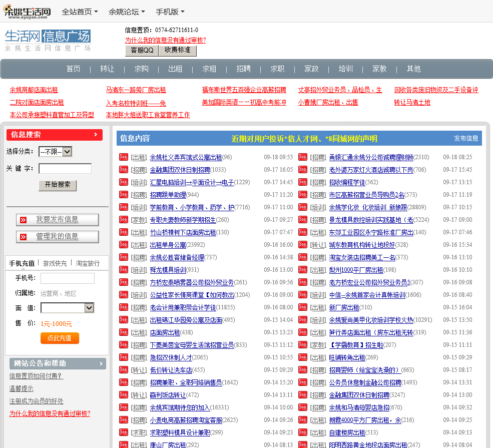Click the 收费标准 button
Viewport: 493px width, 448px height.
178,50
